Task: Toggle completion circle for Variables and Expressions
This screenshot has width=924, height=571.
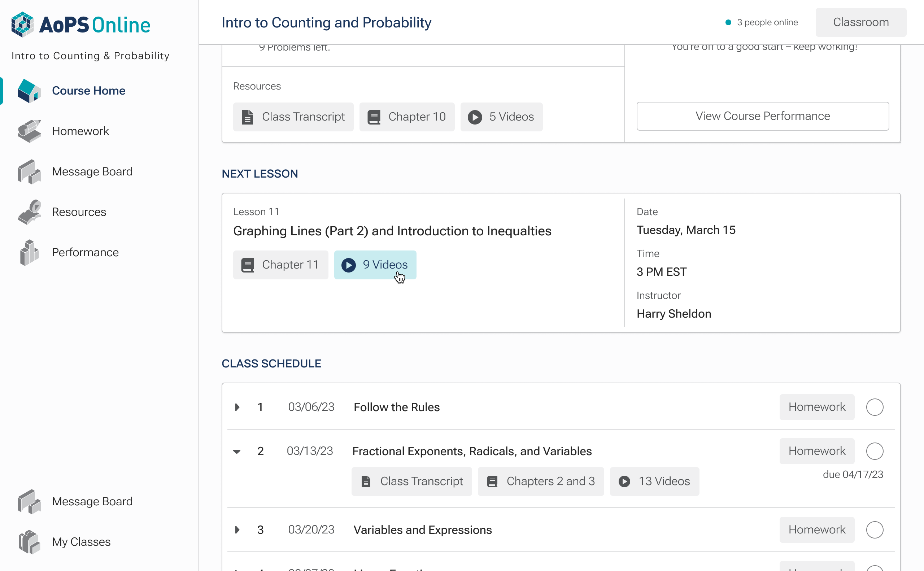Action: pyautogui.click(x=875, y=529)
